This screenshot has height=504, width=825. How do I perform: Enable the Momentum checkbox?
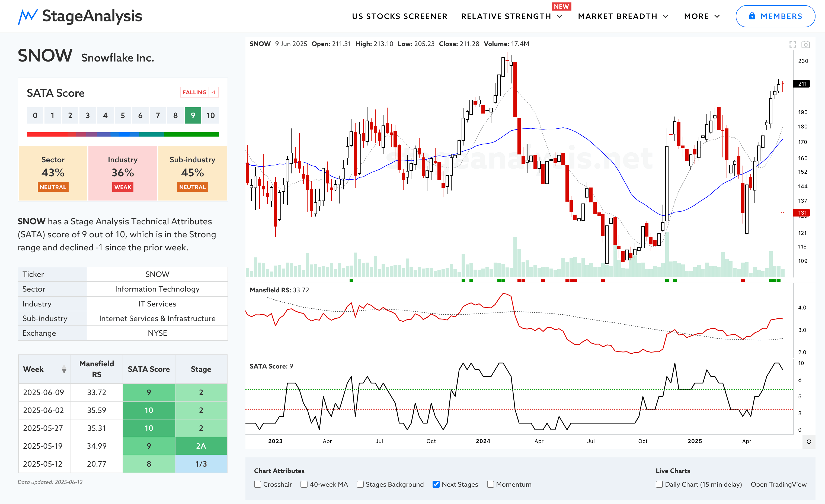(x=491, y=484)
